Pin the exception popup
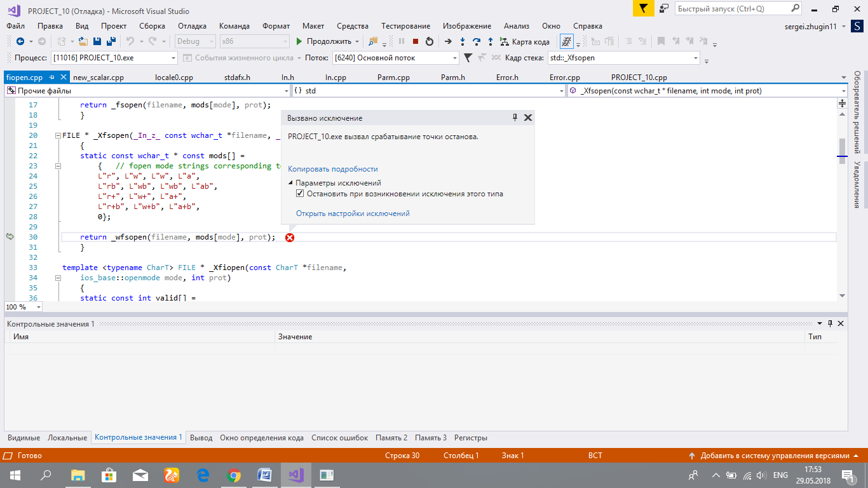 [515, 118]
